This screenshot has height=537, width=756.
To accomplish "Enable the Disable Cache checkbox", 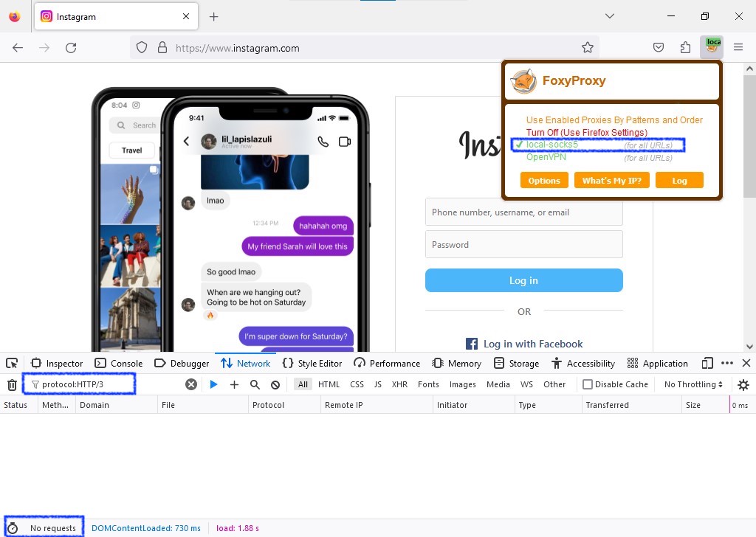I will coord(587,384).
